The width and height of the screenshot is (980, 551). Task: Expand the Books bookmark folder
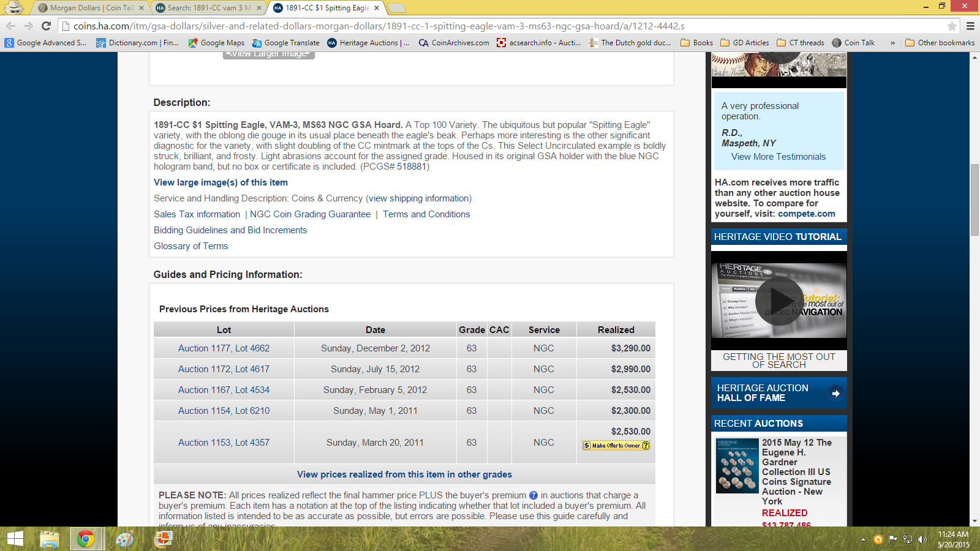(697, 43)
